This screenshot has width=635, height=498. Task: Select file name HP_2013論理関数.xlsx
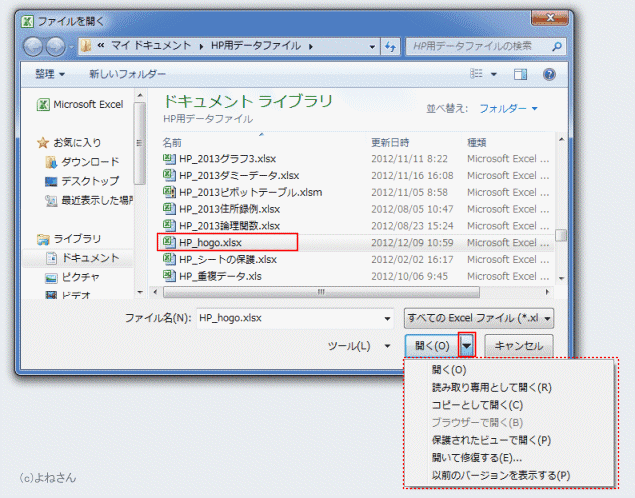[x=230, y=226]
